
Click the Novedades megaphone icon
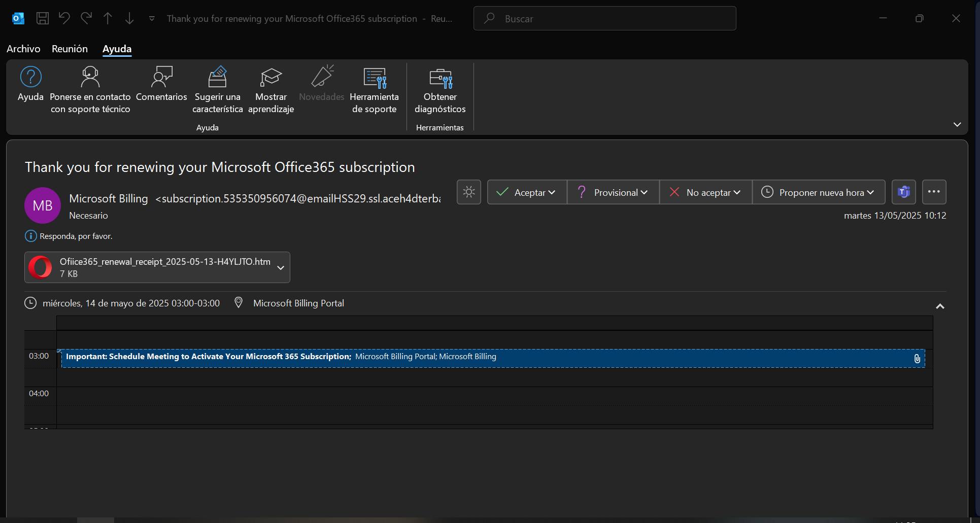[x=322, y=76]
